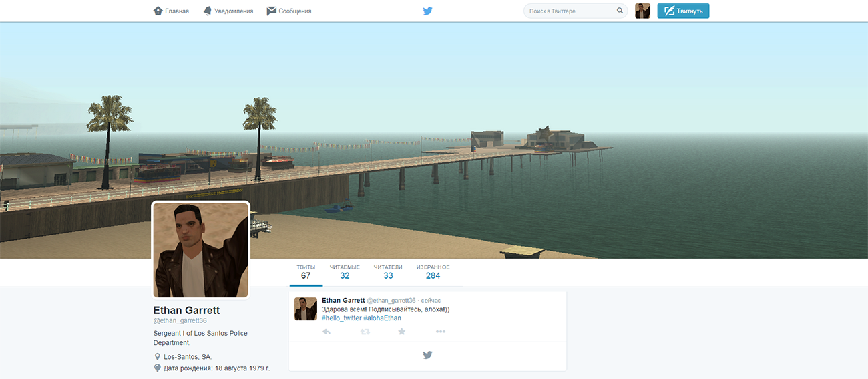Image resolution: width=868 pixels, height=379 pixels.
Task: Click Дата рождения birth date text
Action: pos(217,368)
